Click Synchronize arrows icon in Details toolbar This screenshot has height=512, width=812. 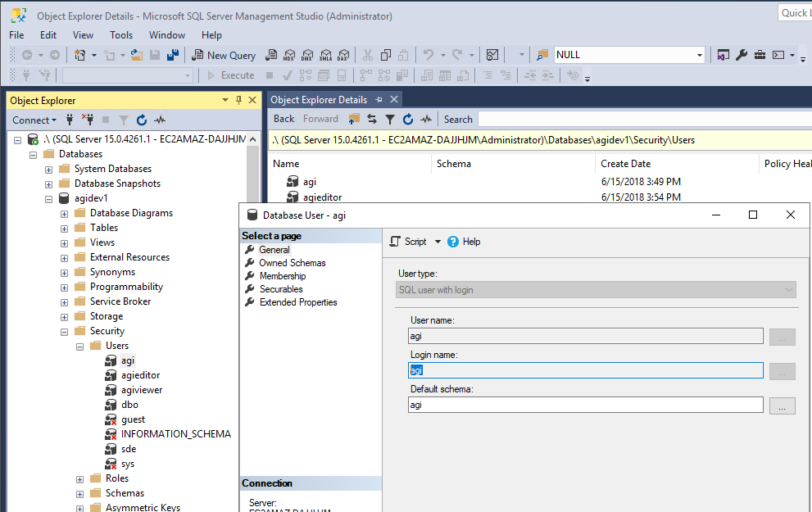(372, 119)
